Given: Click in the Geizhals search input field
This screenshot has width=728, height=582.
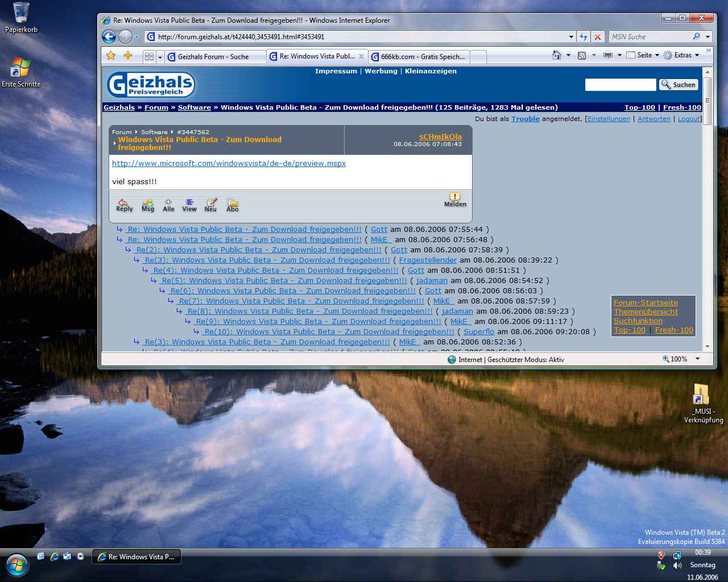Looking at the screenshot, I should tap(621, 85).
